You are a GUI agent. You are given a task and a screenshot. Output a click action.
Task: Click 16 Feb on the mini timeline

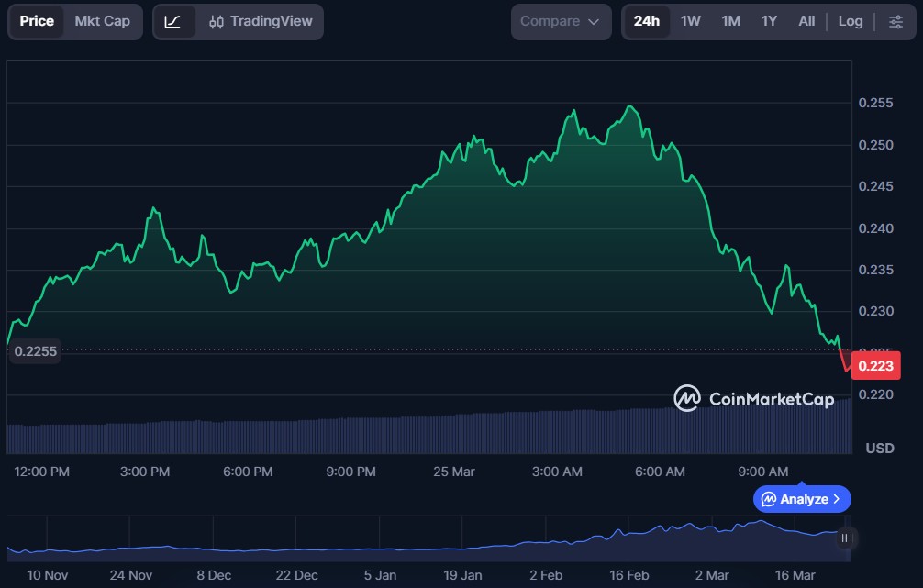tap(628, 575)
